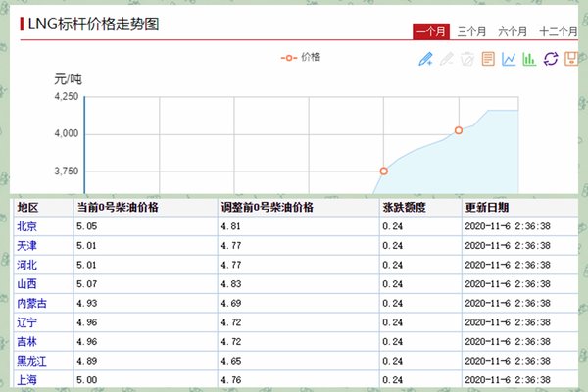Switch chart to bar graph icon
This screenshot has height=392, width=588.
529,59
